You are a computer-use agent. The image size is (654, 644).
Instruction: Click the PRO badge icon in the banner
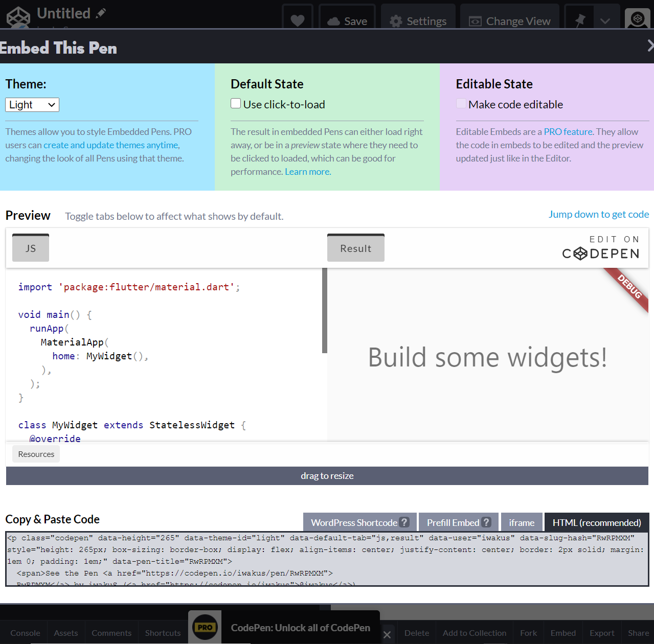205,627
